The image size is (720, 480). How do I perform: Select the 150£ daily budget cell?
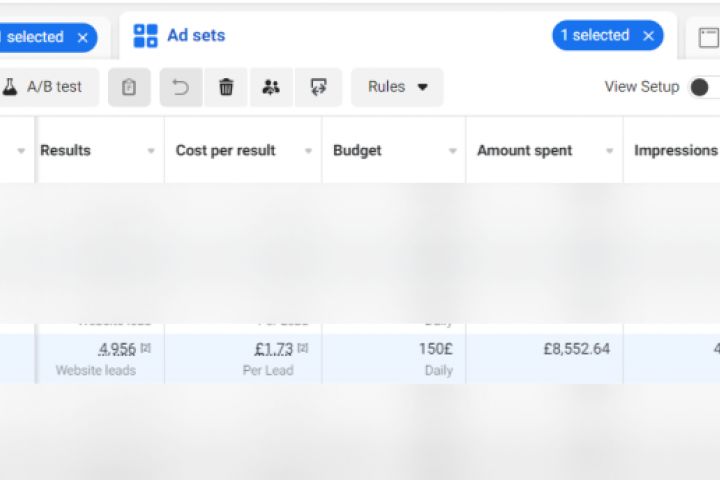coord(435,349)
